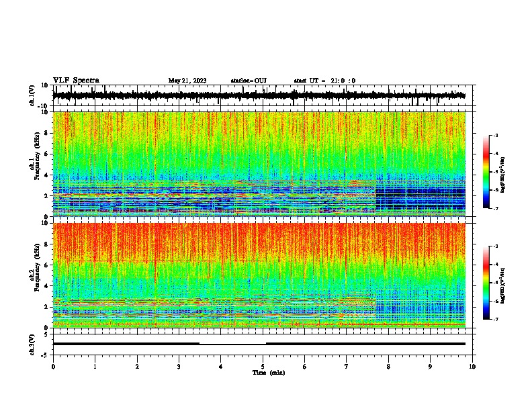The width and height of the screenshot is (532, 411).
Task: Click the 'VLF Spectra' title text
Action: tap(76, 81)
